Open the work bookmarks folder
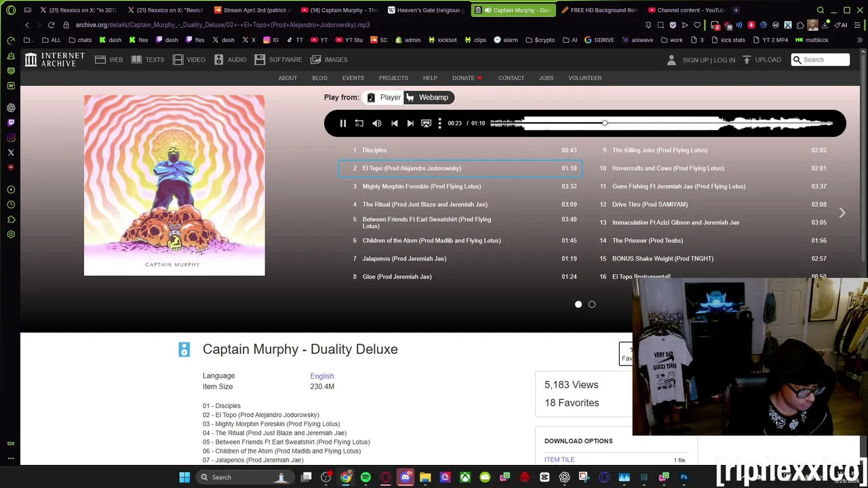Viewport: 868px width, 488px height. pos(671,40)
